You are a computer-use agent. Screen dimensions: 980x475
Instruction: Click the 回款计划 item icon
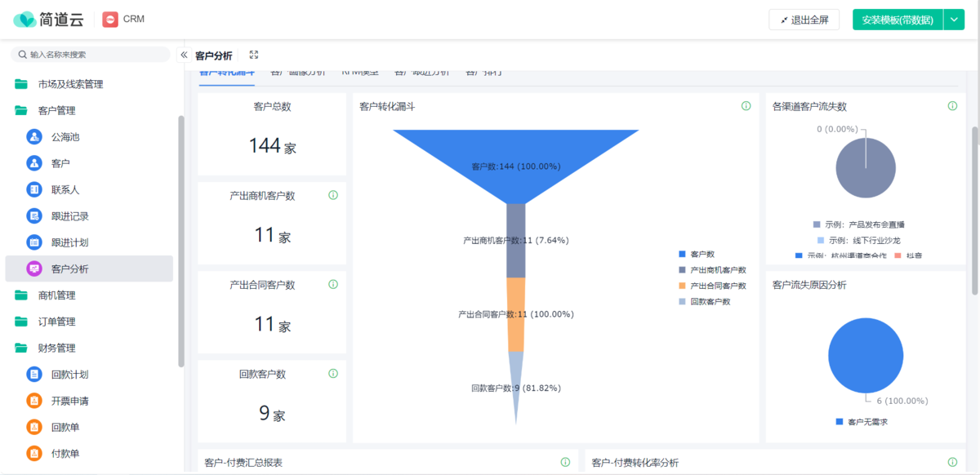pos(34,375)
